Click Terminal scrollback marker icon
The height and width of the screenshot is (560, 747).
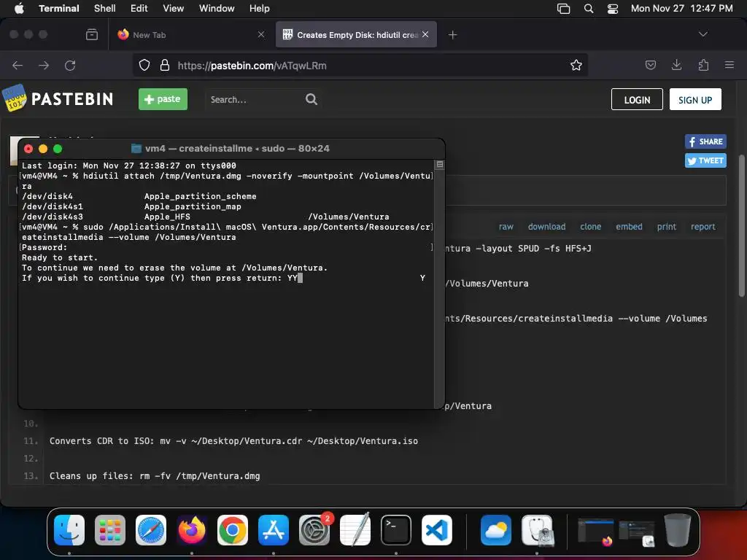pyautogui.click(x=440, y=165)
